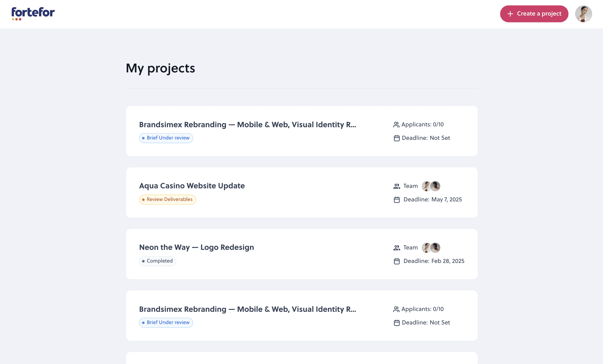Viewport: 603px width, 364px height.
Task: Open first Brandsimex Rebranding project title
Action: [247, 125]
